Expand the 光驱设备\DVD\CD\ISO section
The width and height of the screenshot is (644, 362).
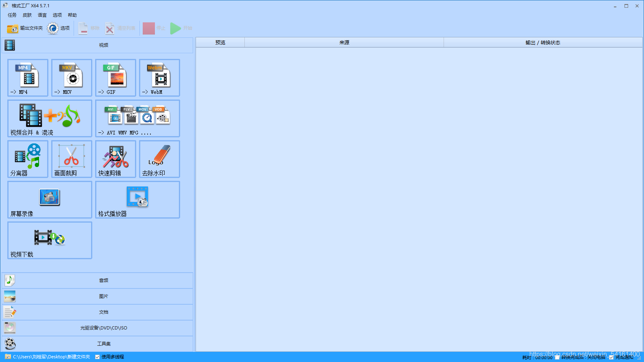(x=98, y=328)
